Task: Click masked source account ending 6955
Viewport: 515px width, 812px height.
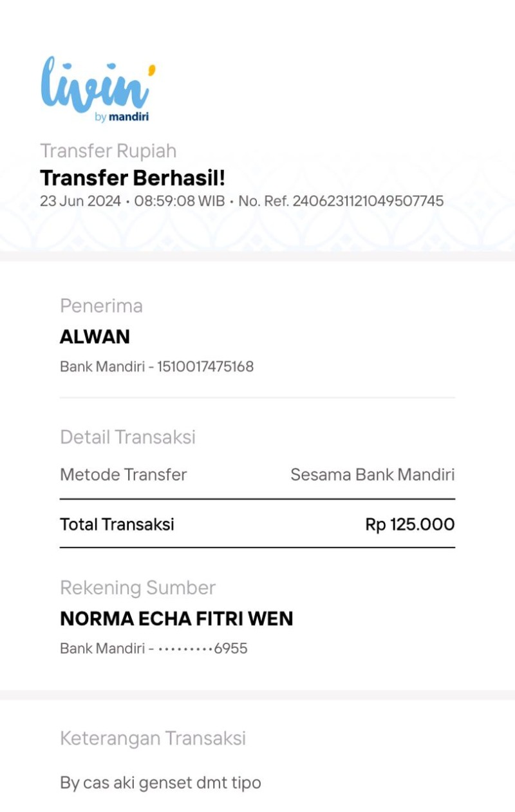Action: click(203, 648)
